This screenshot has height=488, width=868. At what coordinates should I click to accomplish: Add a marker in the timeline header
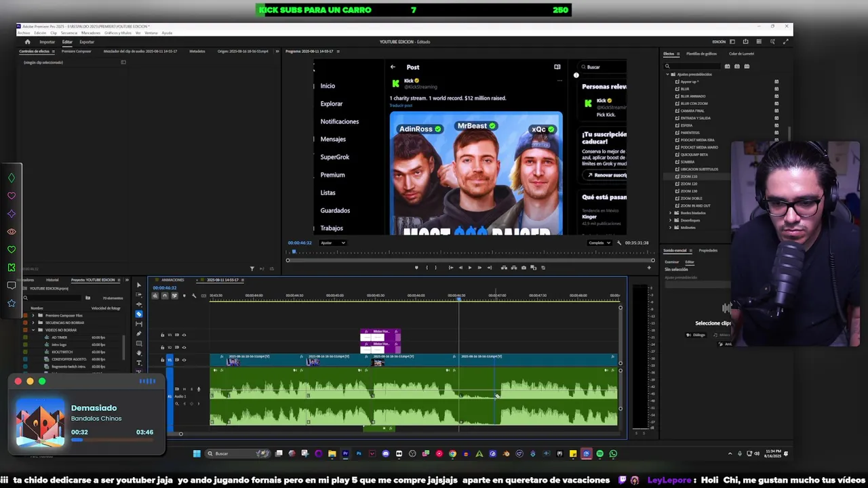pyautogui.click(x=184, y=296)
